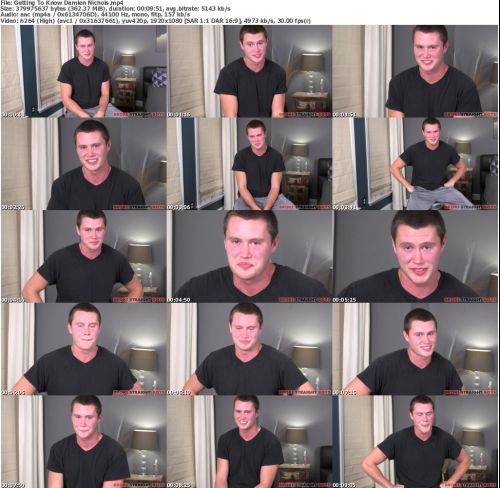Image resolution: width=500 pixels, height=488 pixels.
Task: Select the final thumbnail stamped 00:09:05
Action: coord(415,442)
